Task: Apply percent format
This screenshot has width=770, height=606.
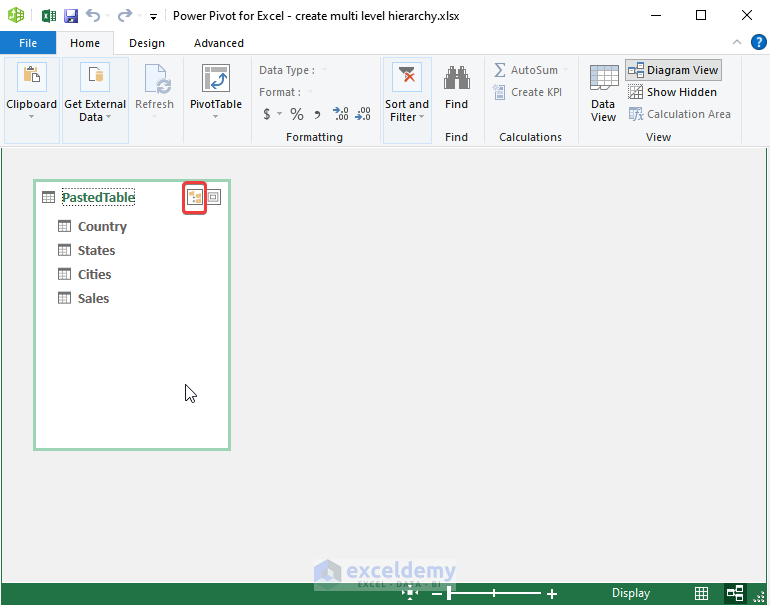Action: [297, 114]
